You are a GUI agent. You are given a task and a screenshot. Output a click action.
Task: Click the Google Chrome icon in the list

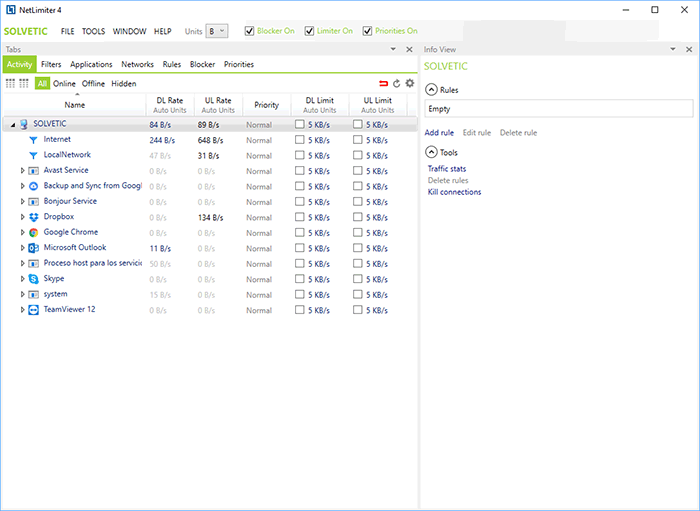tap(33, 232)
